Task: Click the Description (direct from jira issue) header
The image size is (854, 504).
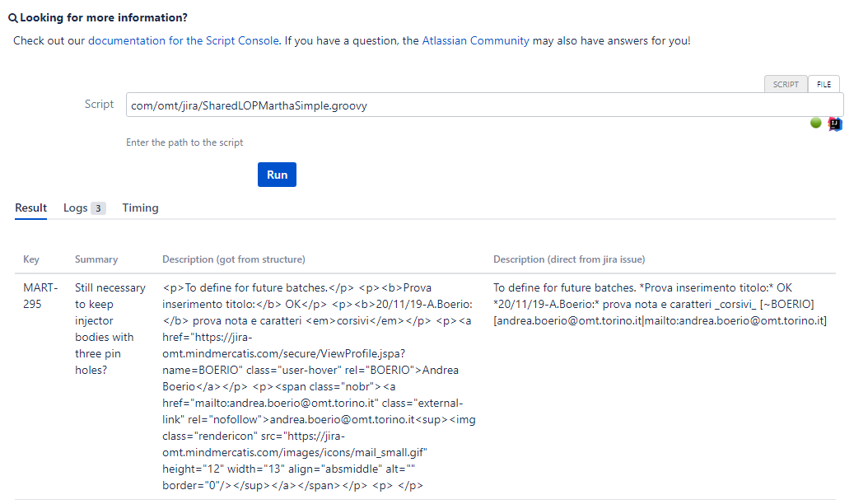Action: [x=569, y=259]
